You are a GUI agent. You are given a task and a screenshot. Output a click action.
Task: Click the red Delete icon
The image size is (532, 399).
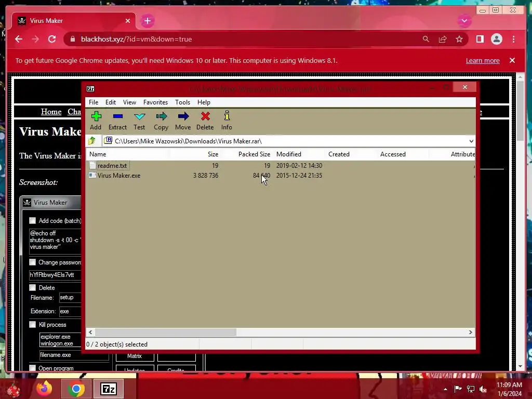(205, 121)
